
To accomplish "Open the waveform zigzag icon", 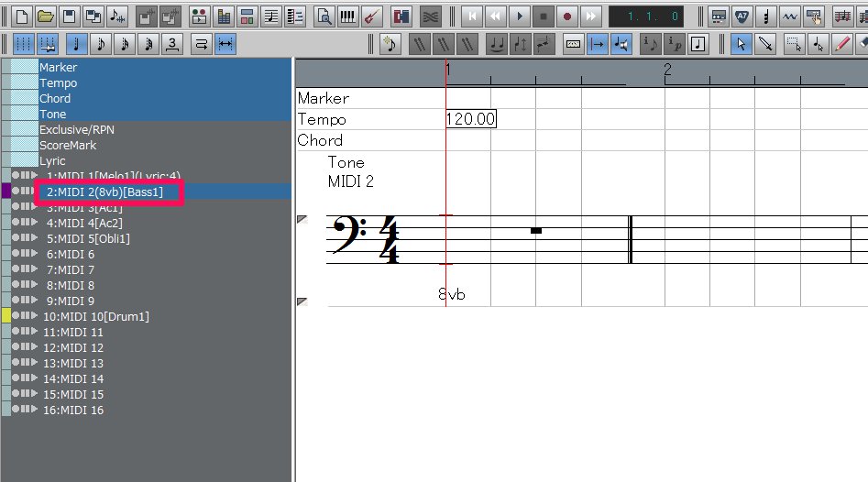I will coord(790,16).
